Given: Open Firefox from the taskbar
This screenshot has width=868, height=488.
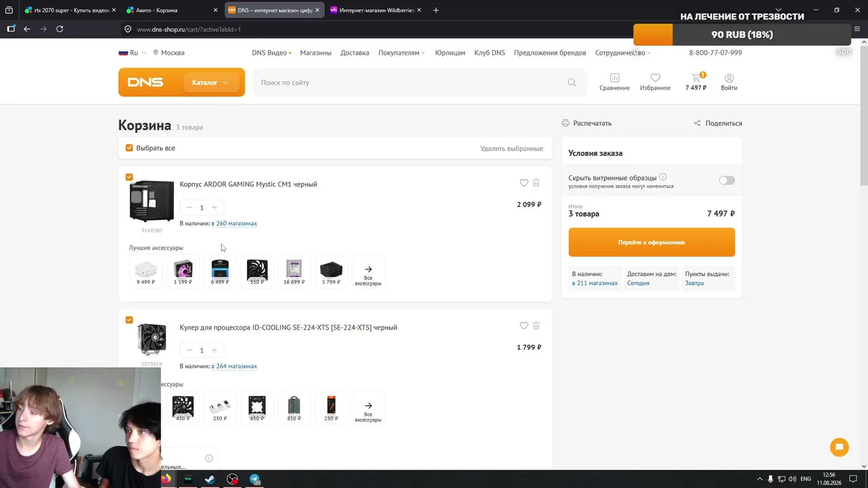Looking at the screenshot, I should [166, 479].
